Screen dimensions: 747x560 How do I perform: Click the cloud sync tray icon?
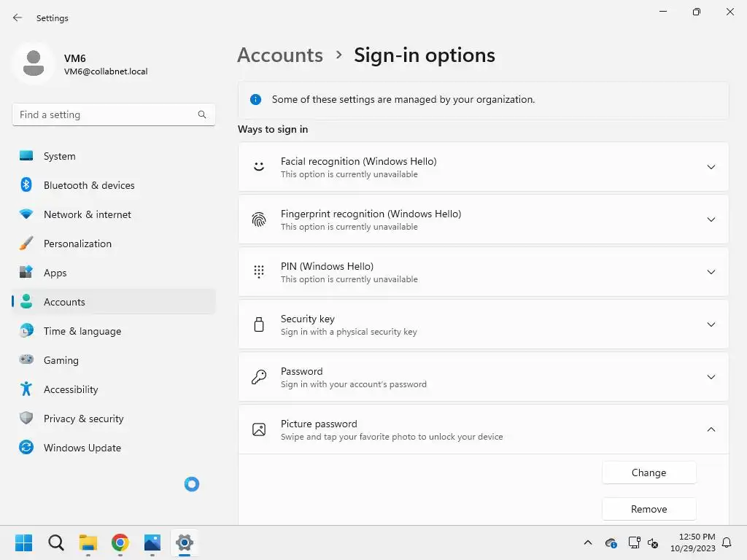click(x=611, y=542)
